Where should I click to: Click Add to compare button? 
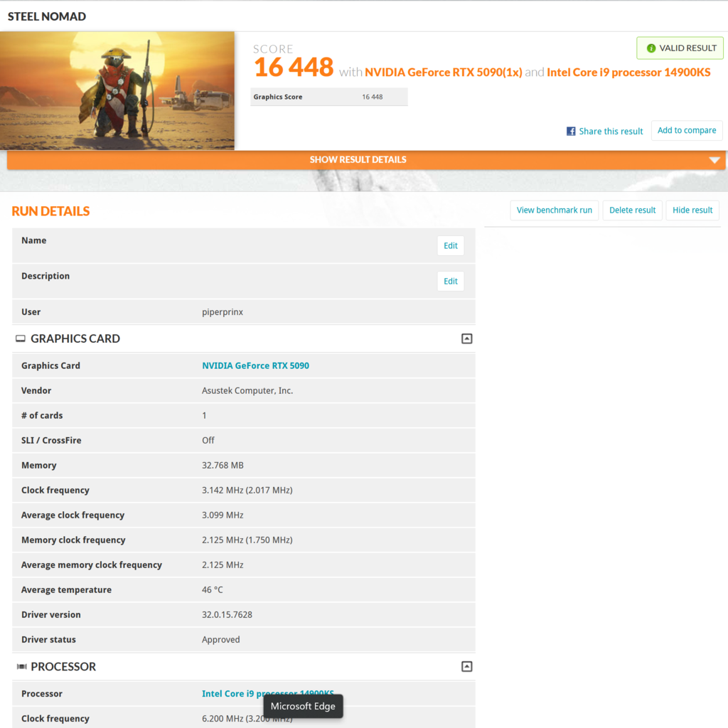click(687, 131)
